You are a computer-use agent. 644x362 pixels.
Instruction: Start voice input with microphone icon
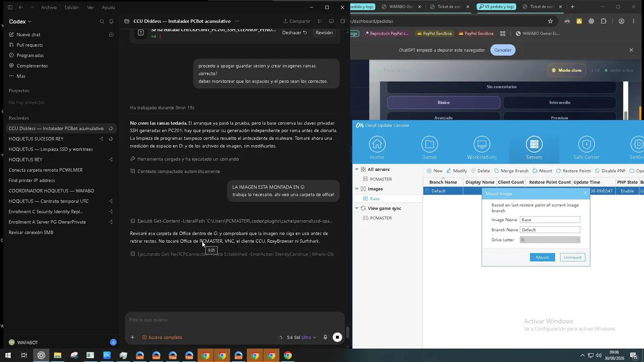click(x=325, y=337)
